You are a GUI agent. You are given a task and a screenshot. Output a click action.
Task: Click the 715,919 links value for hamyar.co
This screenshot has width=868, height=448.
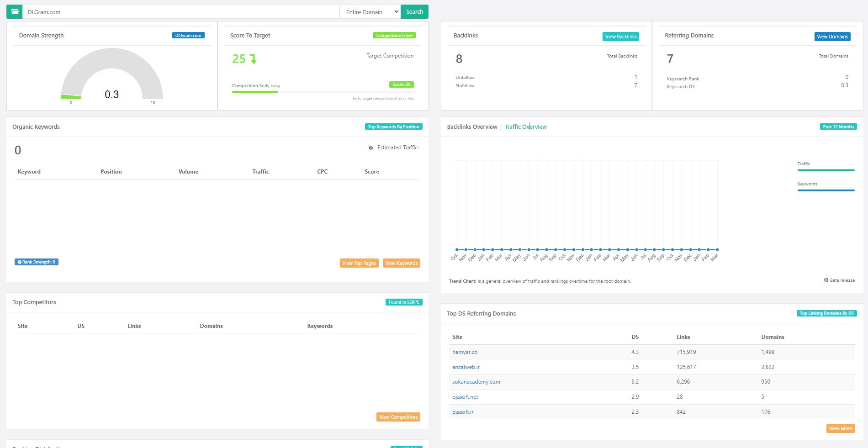pos(686,352)
